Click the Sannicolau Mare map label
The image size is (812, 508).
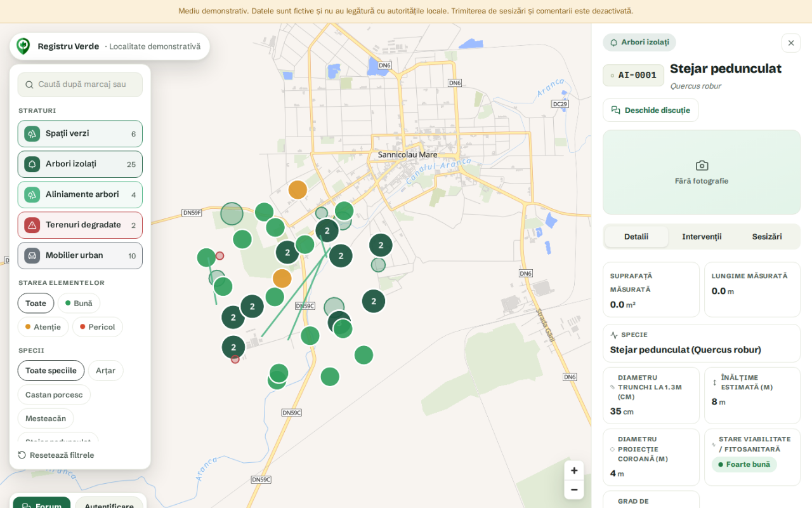pos(407,154)
